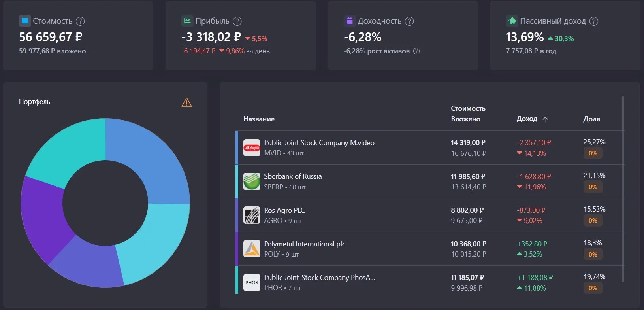The height and width of the screenshot is (310, 644).
Task: Click the wallet icon beside Стоимость
Action: pos(25,21)
